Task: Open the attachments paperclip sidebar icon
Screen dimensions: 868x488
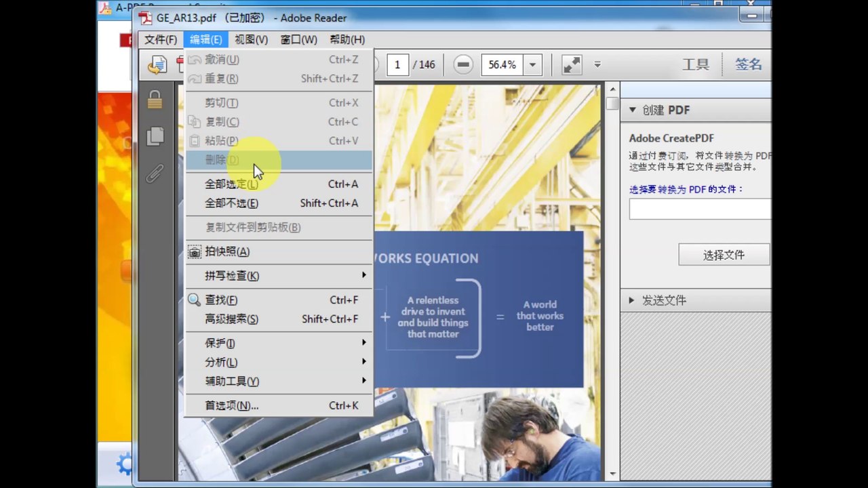Action: [155, 174]
